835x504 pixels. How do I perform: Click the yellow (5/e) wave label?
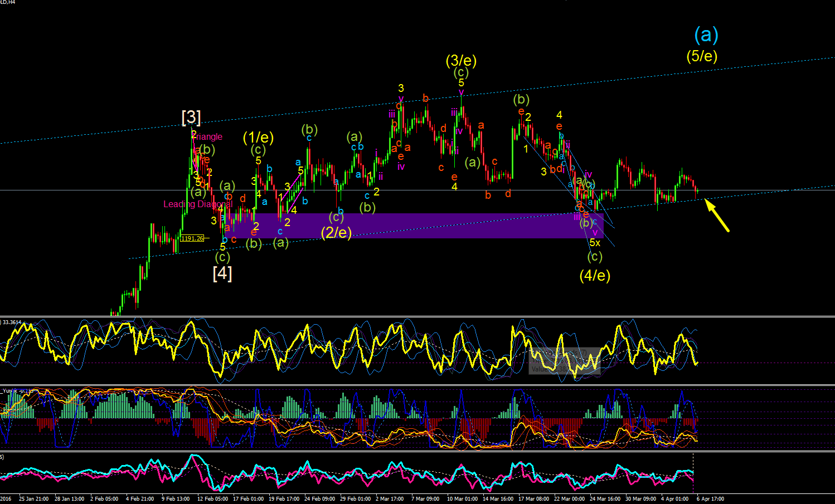pos(702,56)
